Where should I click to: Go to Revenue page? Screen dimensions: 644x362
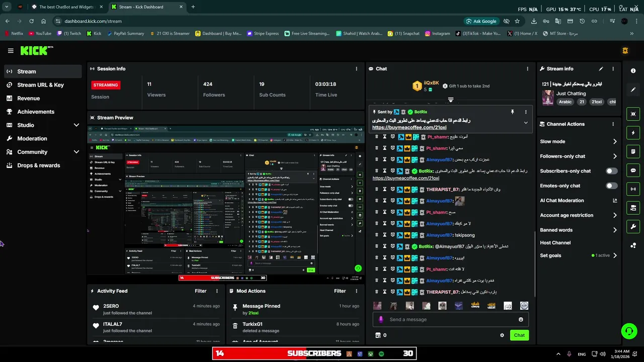[x=43, y=99]
